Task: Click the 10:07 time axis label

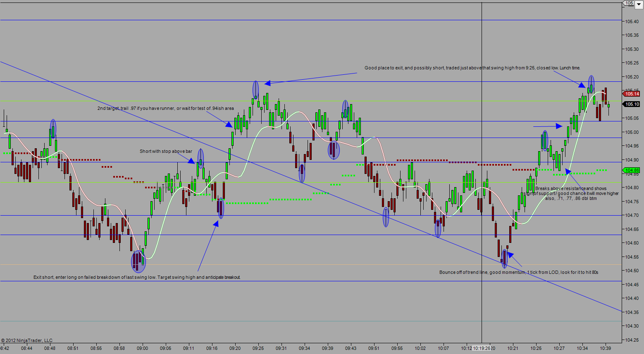Action: (x=444, y=348)
